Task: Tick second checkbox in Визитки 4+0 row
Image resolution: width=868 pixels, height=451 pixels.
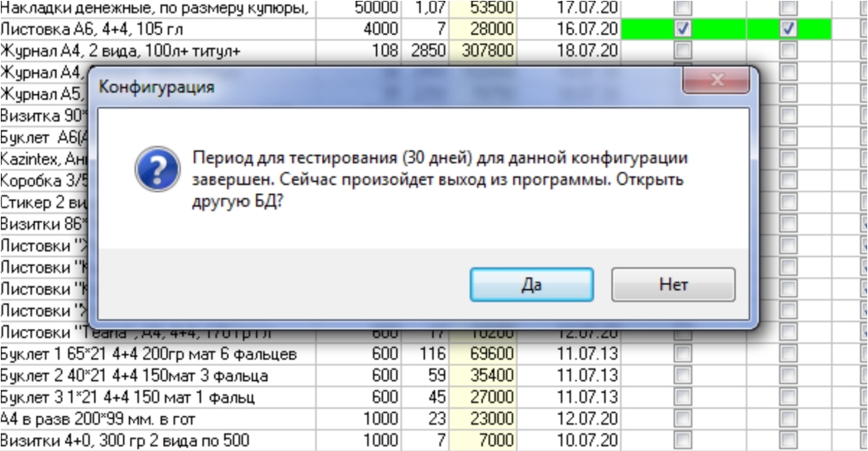Action: 789,439
